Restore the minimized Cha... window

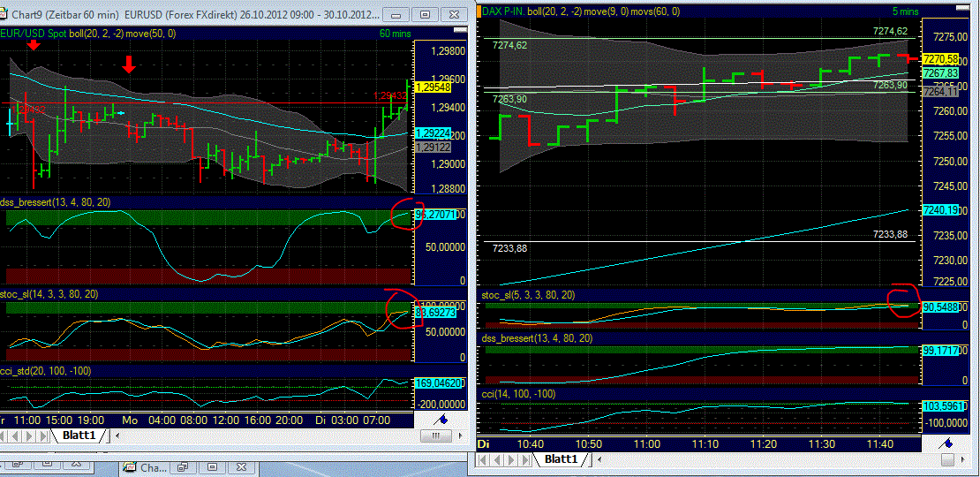183,466
